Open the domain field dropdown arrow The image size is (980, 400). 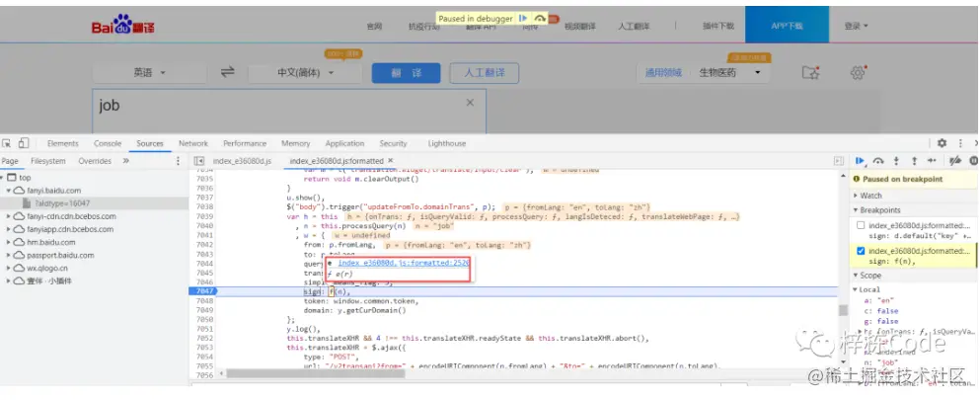(758, 72)
